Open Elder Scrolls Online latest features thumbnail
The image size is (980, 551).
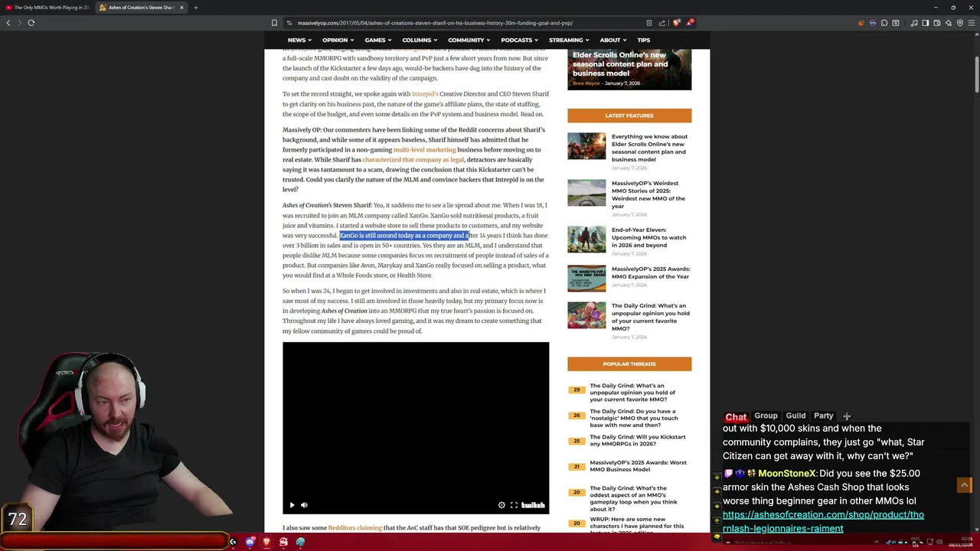[586, 146]
